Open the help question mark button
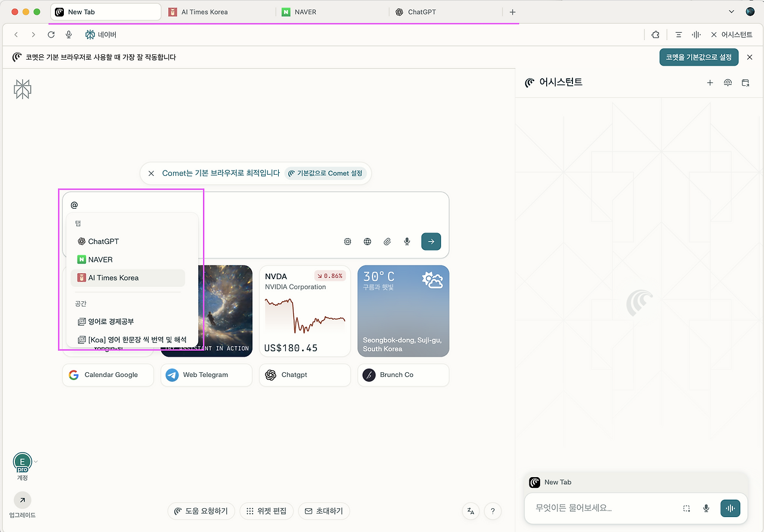764x532 pixels. pyautogui.click(x=492, y=511)
